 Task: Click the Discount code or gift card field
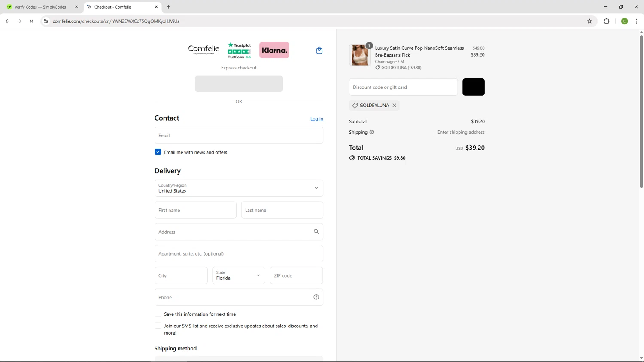pyautogui.click(x=404, y=87)
